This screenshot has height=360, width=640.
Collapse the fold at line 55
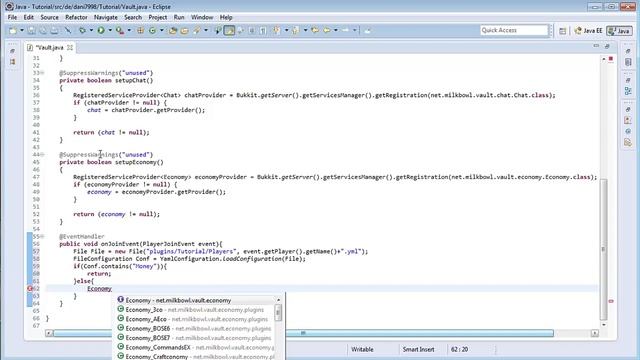coord(42,236)
